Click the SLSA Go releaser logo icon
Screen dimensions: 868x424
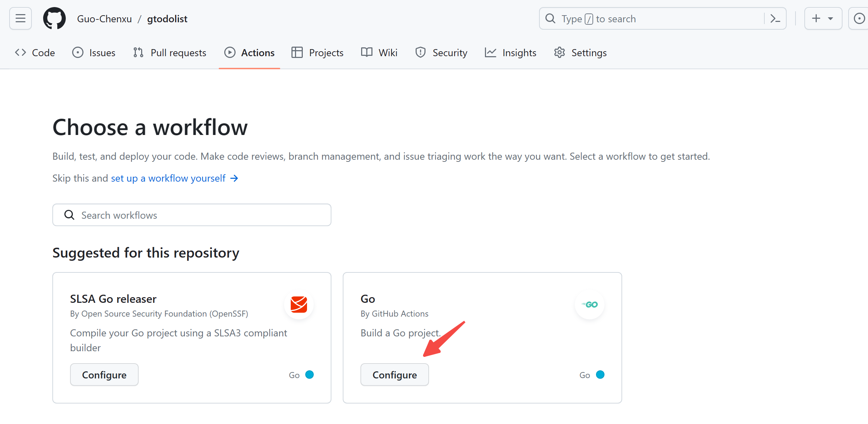coord(299,304)
